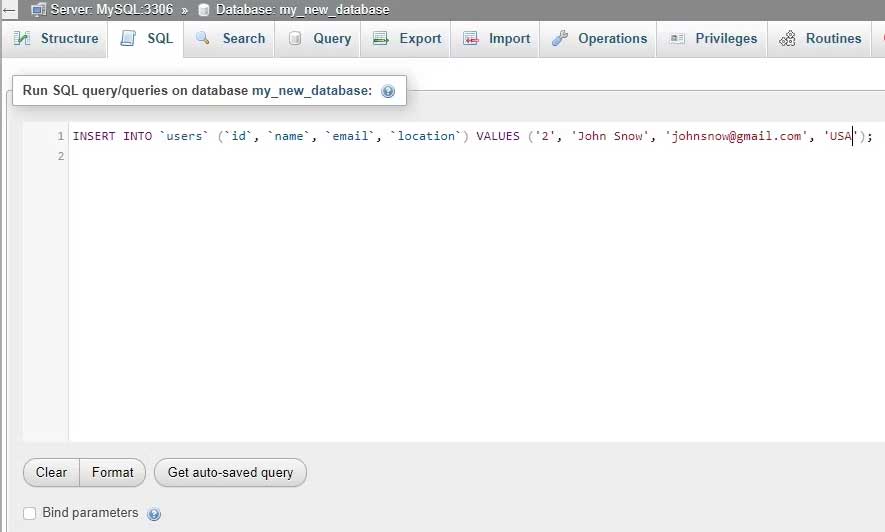This screenshot has height=532, width=885.
Task: Click the `location` column name in the query
Action: [426, 136]
